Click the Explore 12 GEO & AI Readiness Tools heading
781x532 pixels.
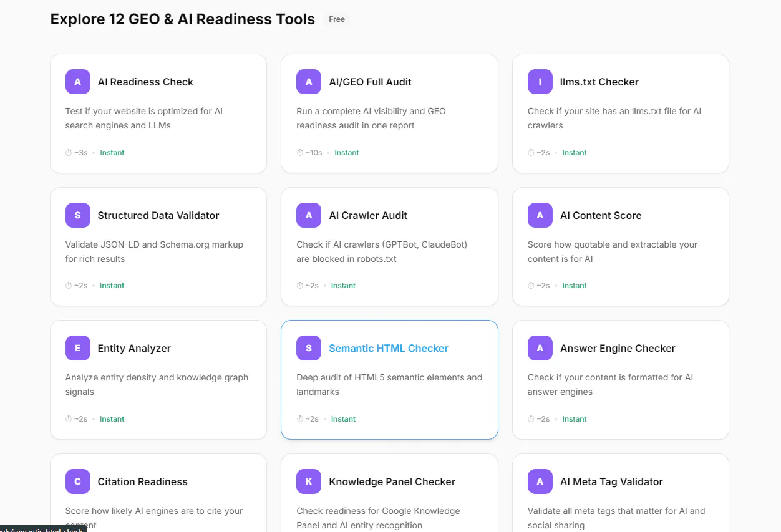pos(183,19)
